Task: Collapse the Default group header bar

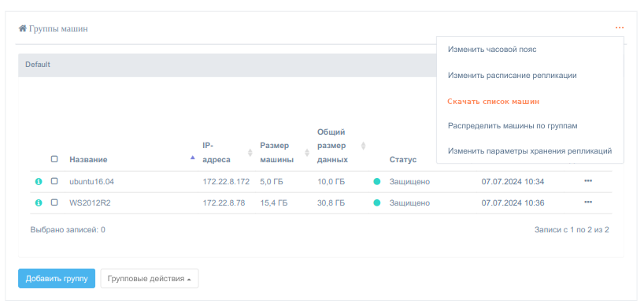Action: (226, 65)
